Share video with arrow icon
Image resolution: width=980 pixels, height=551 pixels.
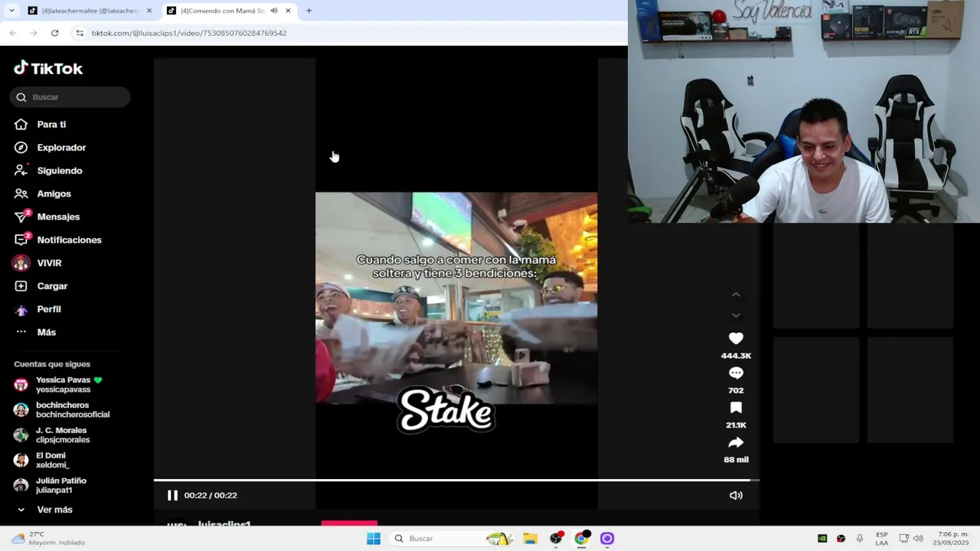[736, 442]
